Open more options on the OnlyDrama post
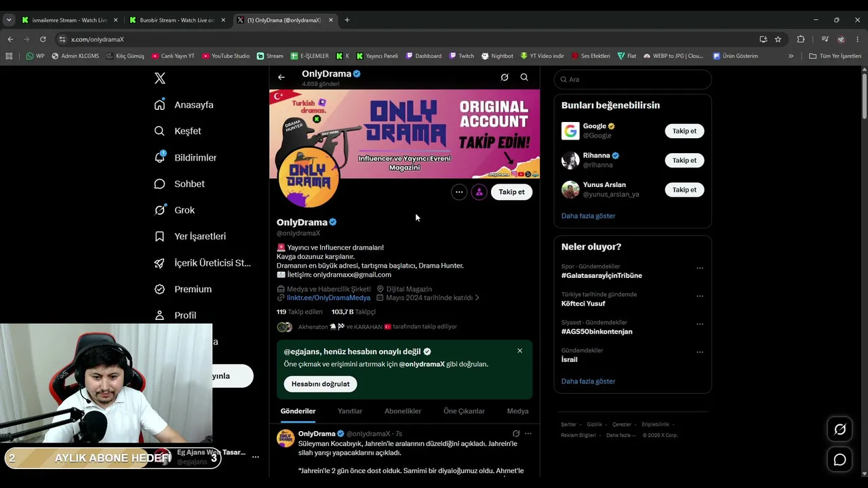The image size is (868, 488). [x=528, y=434]
